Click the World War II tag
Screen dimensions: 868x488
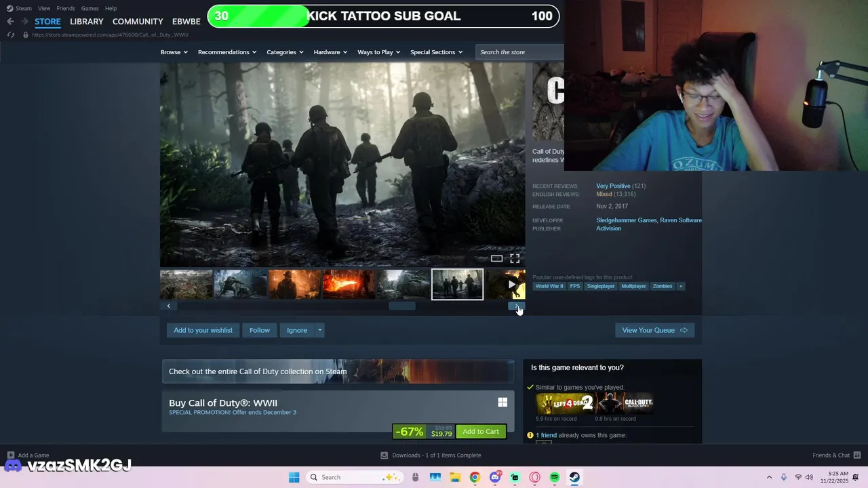coord(549,286)
